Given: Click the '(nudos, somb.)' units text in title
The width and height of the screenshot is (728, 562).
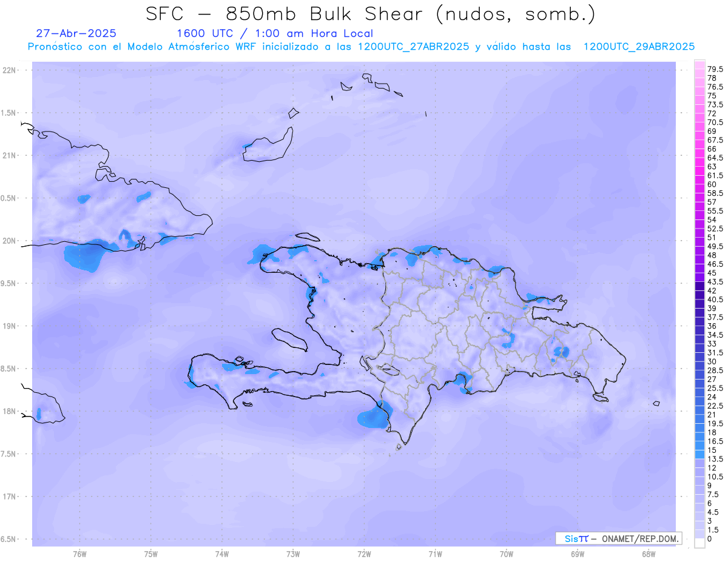Looking at the screenshot, I should (x=516, y=15).
